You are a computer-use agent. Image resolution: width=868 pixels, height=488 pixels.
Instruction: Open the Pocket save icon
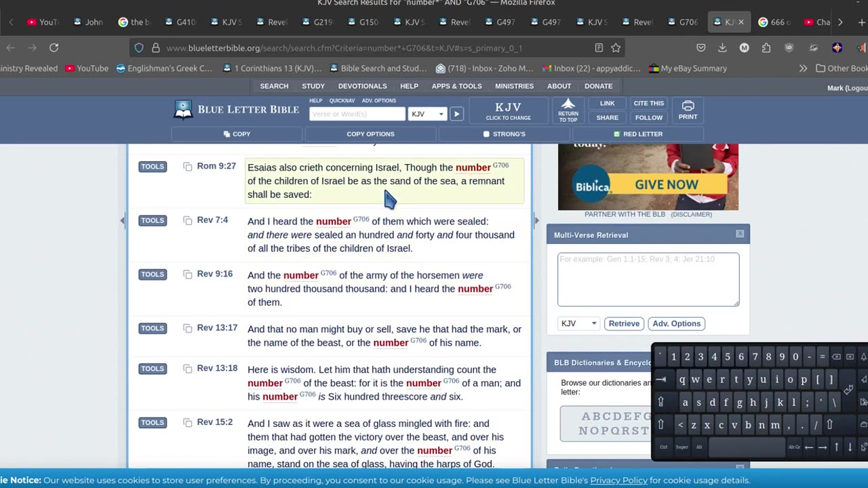point(701,47)
